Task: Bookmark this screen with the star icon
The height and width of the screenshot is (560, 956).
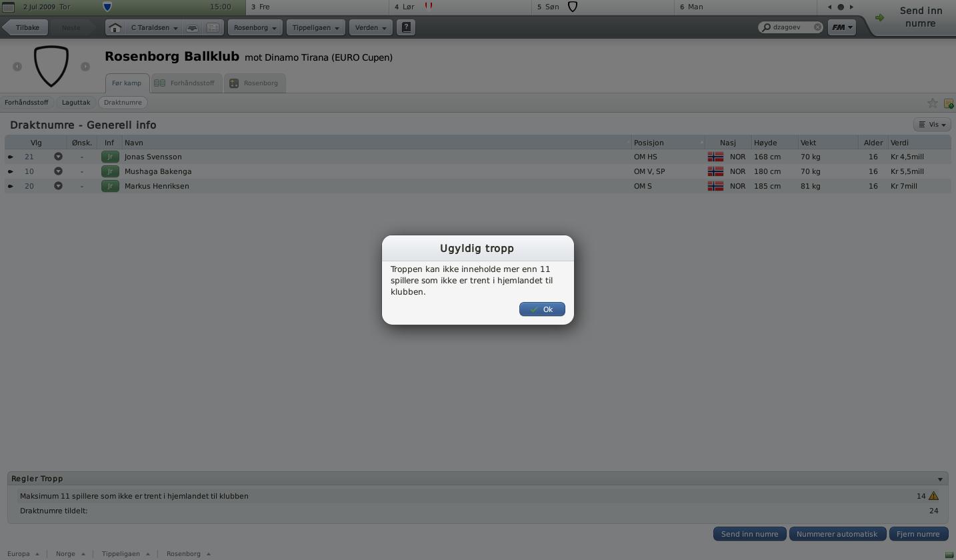Action: [932, 103]
